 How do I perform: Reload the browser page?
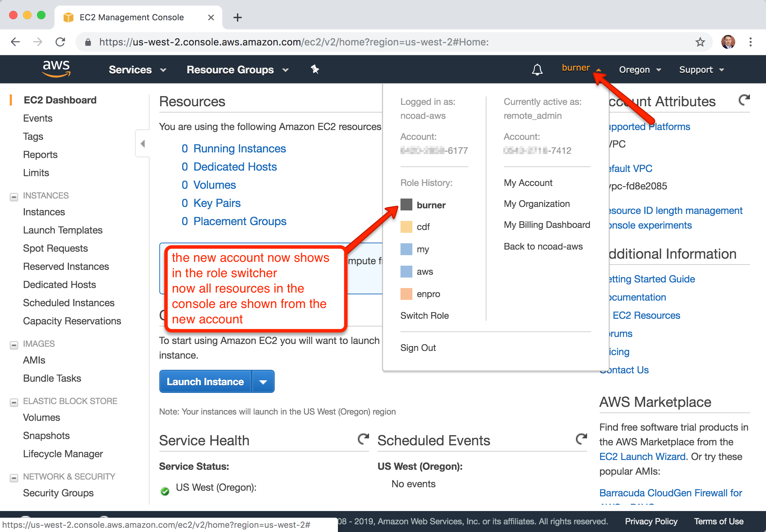[60, 42]
